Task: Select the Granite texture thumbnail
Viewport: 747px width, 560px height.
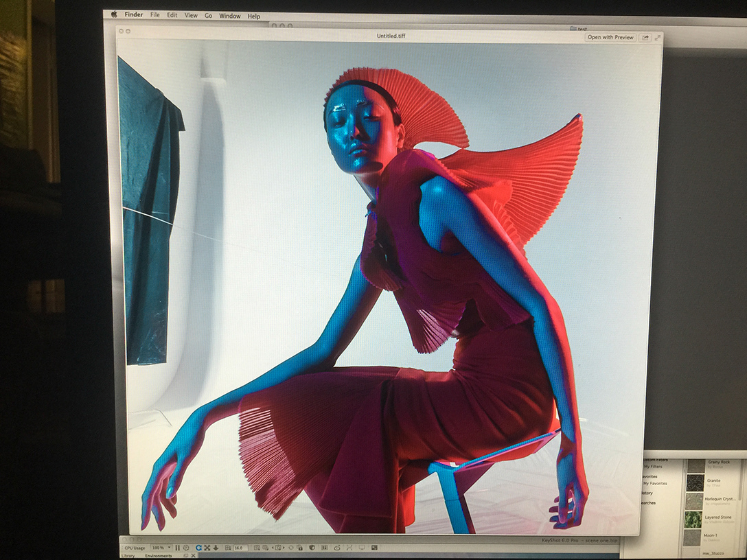Action: coord(695,483)
